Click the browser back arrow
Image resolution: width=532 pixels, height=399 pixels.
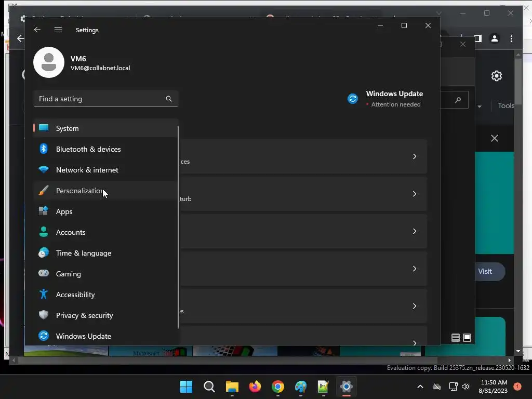click(20, 38)
